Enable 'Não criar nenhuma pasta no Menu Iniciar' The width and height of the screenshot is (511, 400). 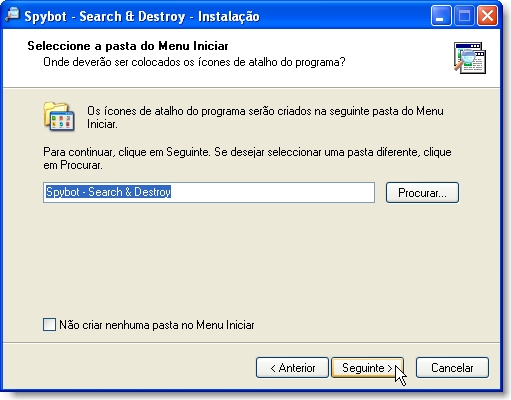[49, 325]
